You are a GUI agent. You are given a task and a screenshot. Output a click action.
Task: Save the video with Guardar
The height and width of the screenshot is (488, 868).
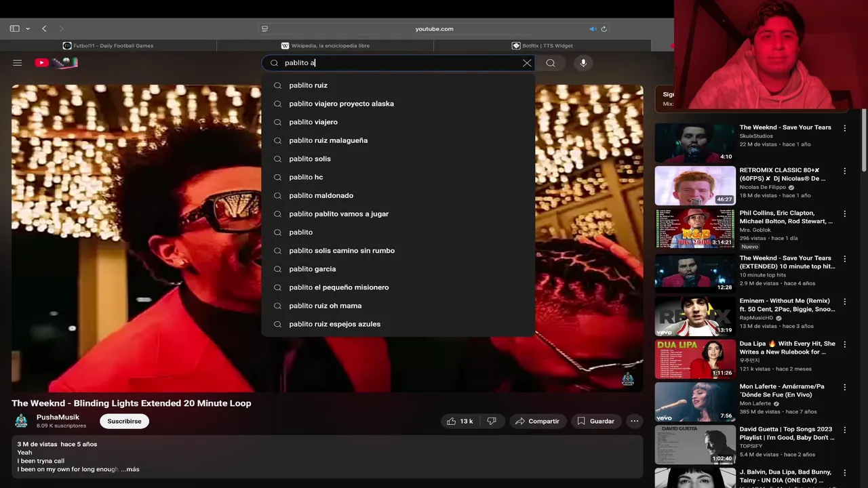pyautogui.click(x=595, y=421)
